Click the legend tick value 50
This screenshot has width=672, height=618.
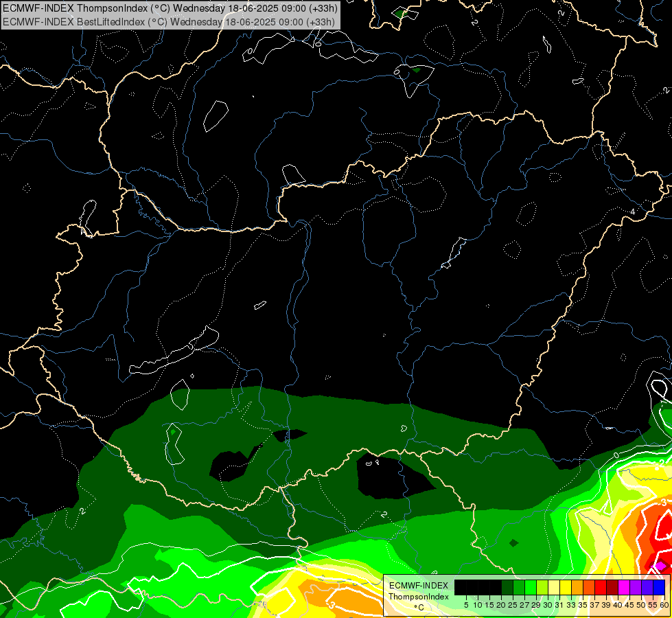click(x=641, y=605)
